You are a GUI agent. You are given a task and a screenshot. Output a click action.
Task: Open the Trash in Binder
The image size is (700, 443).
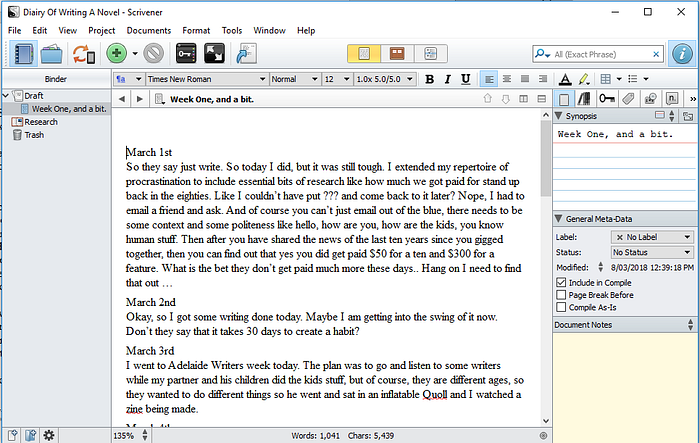(x=34, y=135)
